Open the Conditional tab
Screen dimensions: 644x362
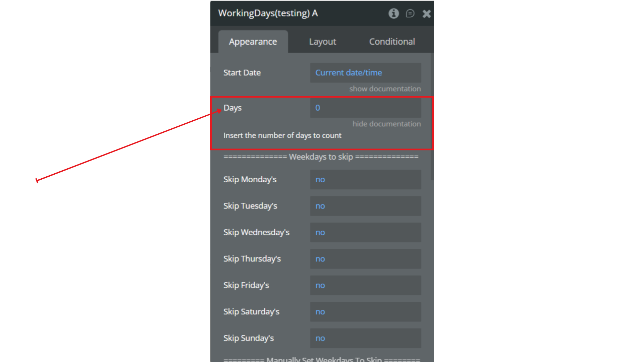click(x=392, y=42)
